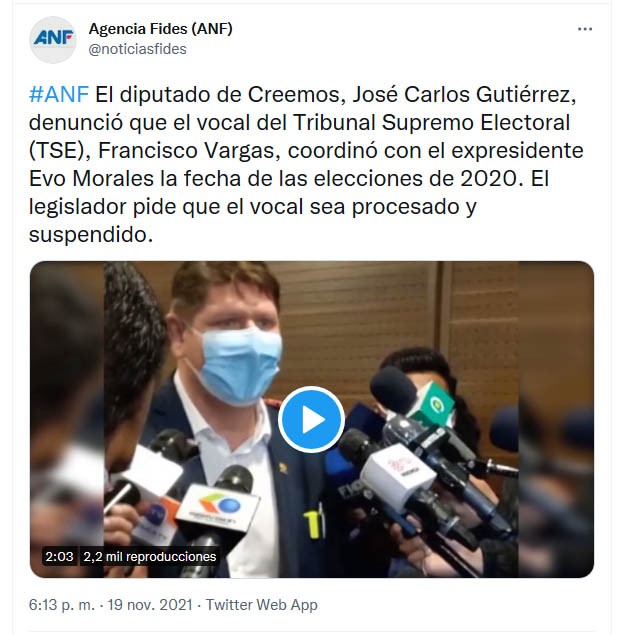Image resolution: width=620 pixels, height=635 pixels.
Task: Click the 2:03 video duration badge
Action: tap(59, 556)
